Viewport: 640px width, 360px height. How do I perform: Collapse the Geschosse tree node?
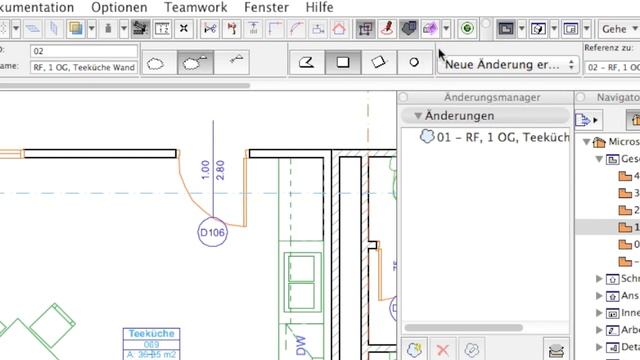tap(599, 159)
